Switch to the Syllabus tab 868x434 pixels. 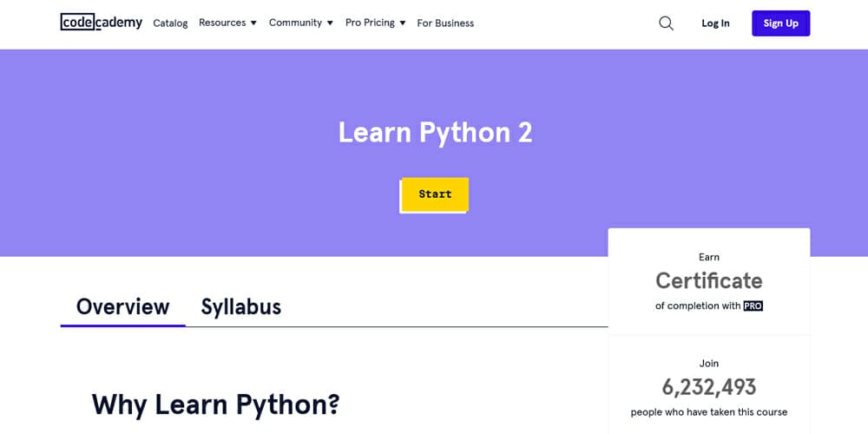click(x=240, y=306)
